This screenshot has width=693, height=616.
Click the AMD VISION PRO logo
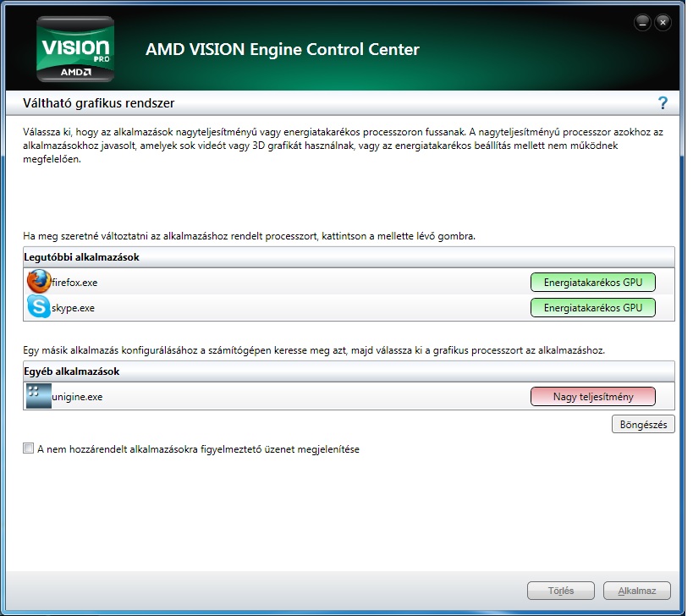point(75,48)
